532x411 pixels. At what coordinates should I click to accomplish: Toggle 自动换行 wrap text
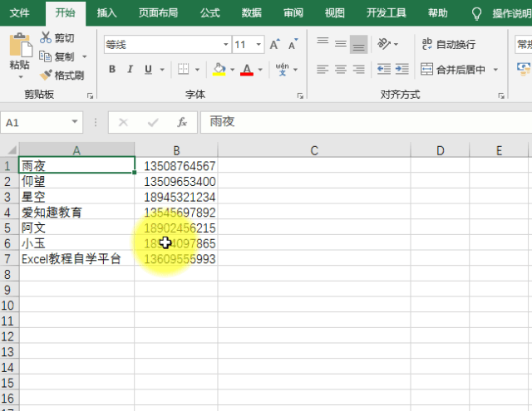[448, 44]
